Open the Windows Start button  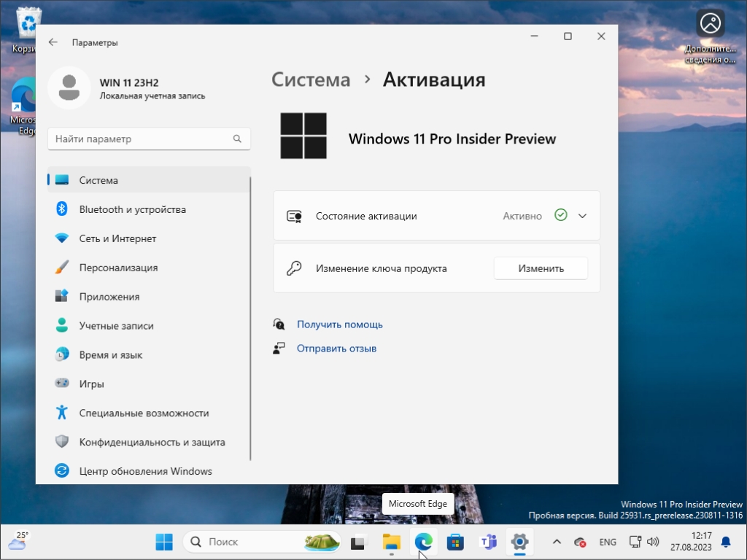(x=164, y=542)
